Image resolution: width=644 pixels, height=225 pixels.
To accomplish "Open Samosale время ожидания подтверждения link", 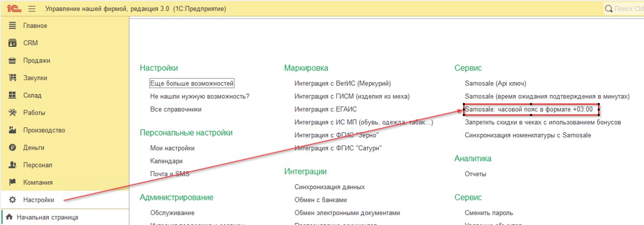I will tap(547, 96).
